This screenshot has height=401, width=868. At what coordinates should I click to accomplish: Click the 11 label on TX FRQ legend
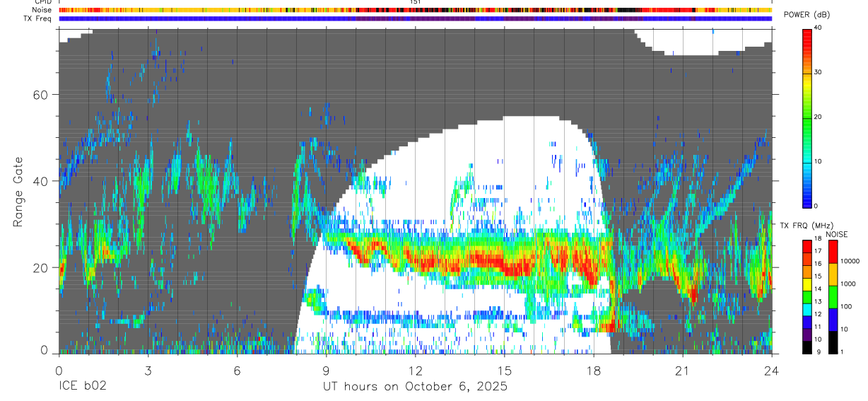click(x=817, y=327)
